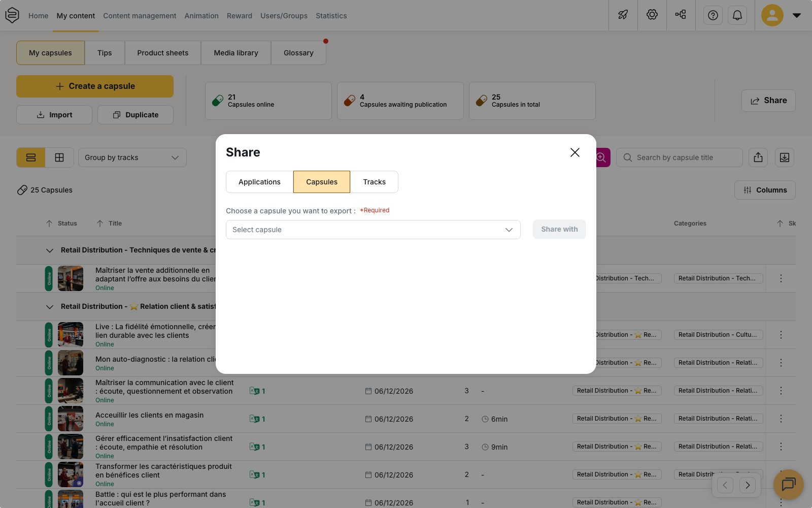Open the Content management menu
The height and width of the screenshot is (508, 812).
140,16
